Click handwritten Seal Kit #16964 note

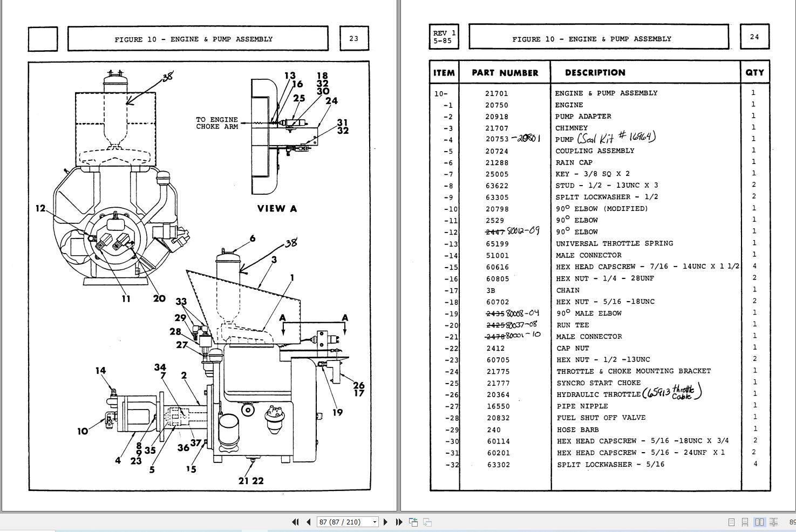616,137
